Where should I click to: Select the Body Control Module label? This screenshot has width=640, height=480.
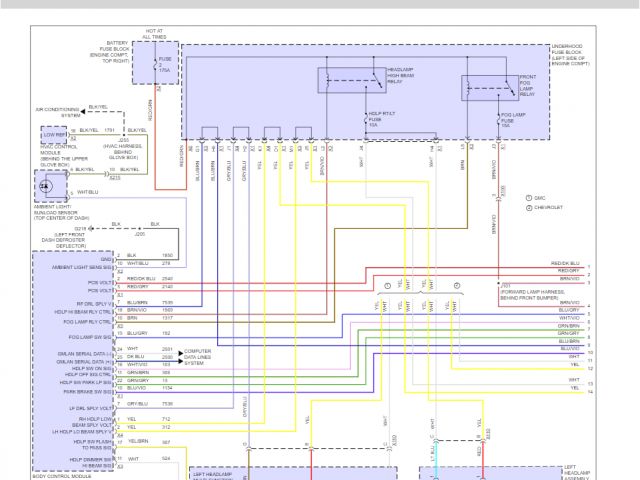[x=62, y=476]
